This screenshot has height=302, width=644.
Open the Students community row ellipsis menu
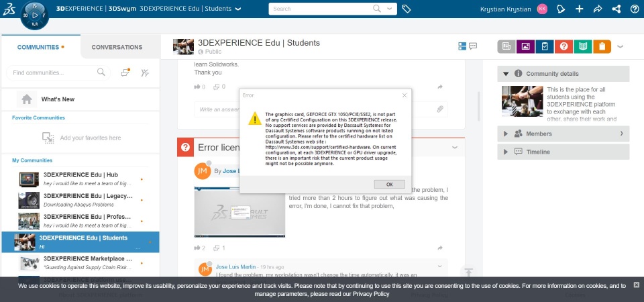(138, 248)
